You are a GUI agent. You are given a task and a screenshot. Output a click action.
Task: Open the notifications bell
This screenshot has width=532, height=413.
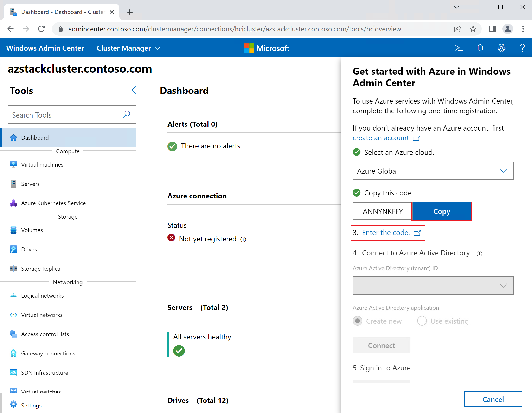click(480, 48)
